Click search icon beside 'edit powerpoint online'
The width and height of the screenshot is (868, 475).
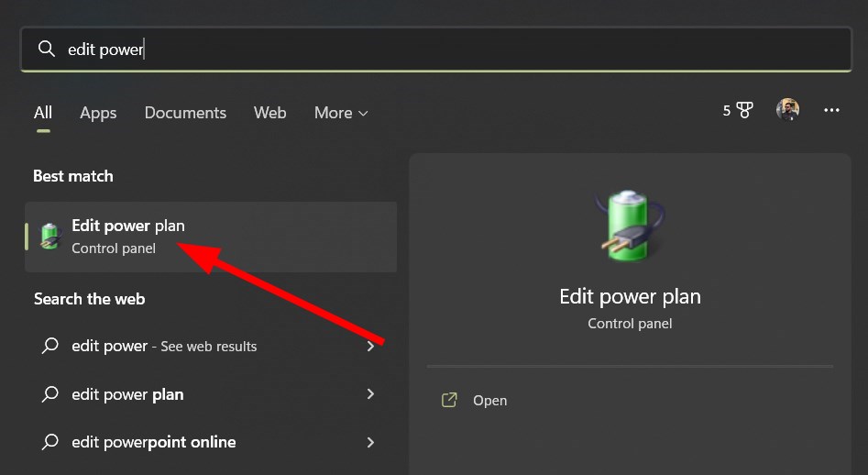tap(49, 442)
